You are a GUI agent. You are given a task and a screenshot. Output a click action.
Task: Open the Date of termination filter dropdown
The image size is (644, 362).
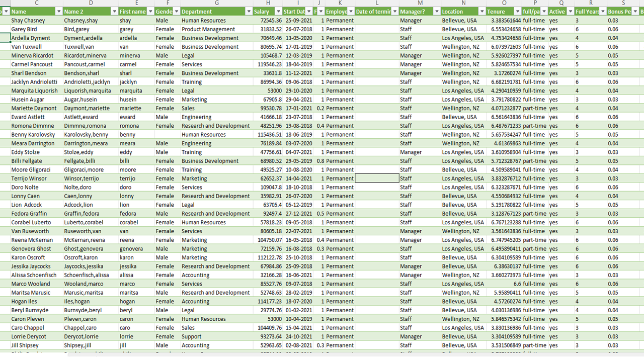point(395,12)
